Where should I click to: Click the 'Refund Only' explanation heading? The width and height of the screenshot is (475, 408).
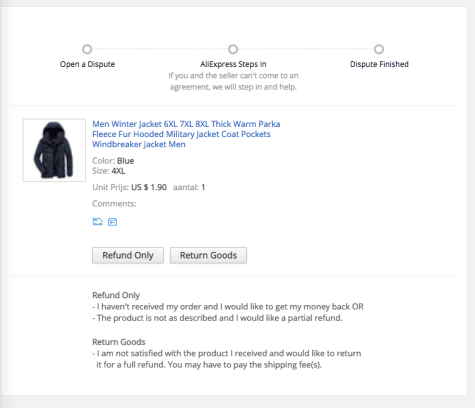[x=116, y=295]
